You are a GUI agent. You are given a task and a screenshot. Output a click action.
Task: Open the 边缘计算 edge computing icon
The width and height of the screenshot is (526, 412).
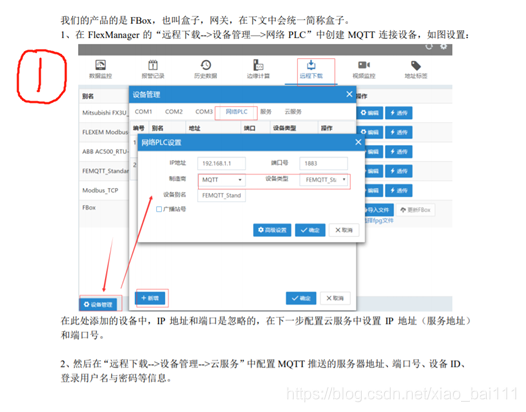coord(258,69)
